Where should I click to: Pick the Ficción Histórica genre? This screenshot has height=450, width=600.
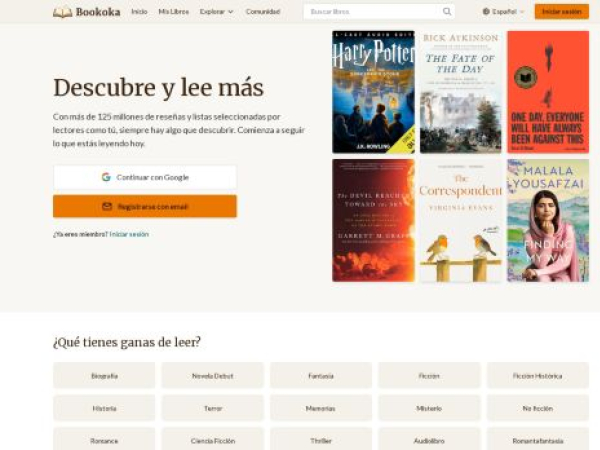coord(538,376)
